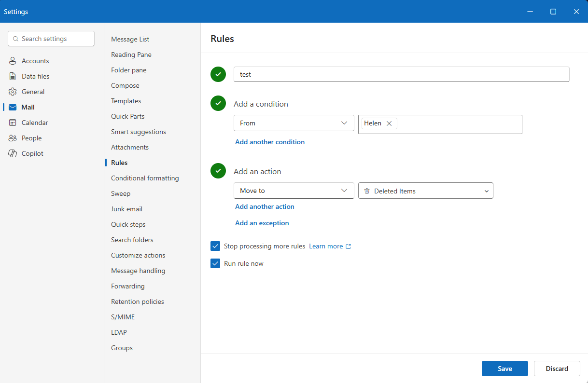Click Add another condition link
This screenshot has width=588, height=383.
click(270, 142)
